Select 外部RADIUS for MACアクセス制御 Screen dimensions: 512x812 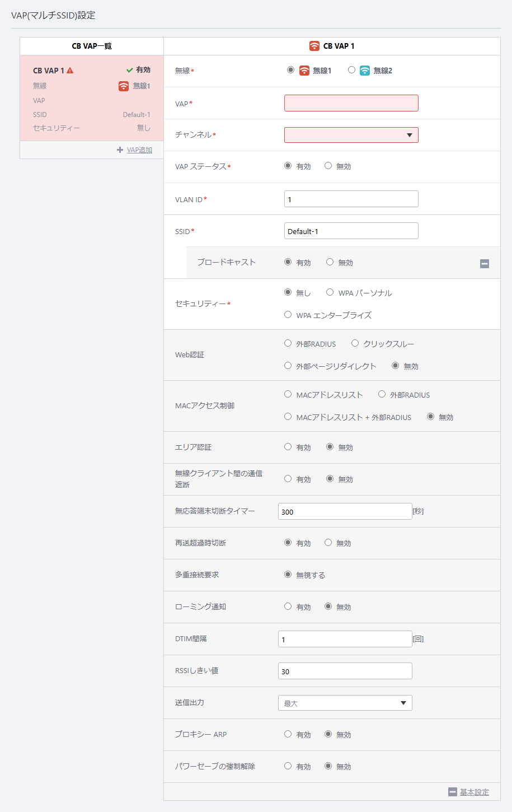[x=382, y=394]
